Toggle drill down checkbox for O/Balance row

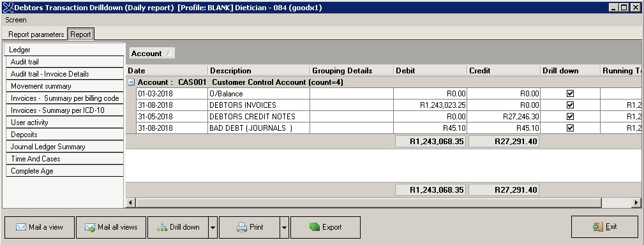pyautogui.click(x=570, y=94)
